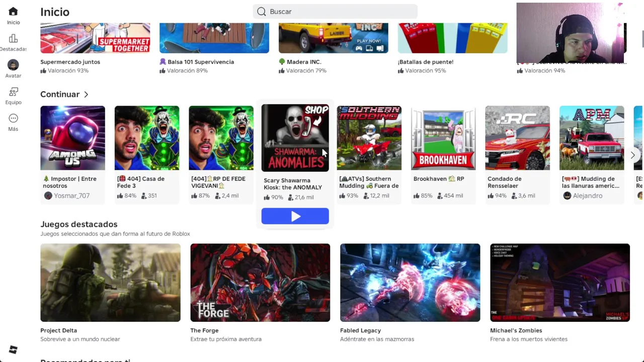Click the Inicio page title

[55, 12]
